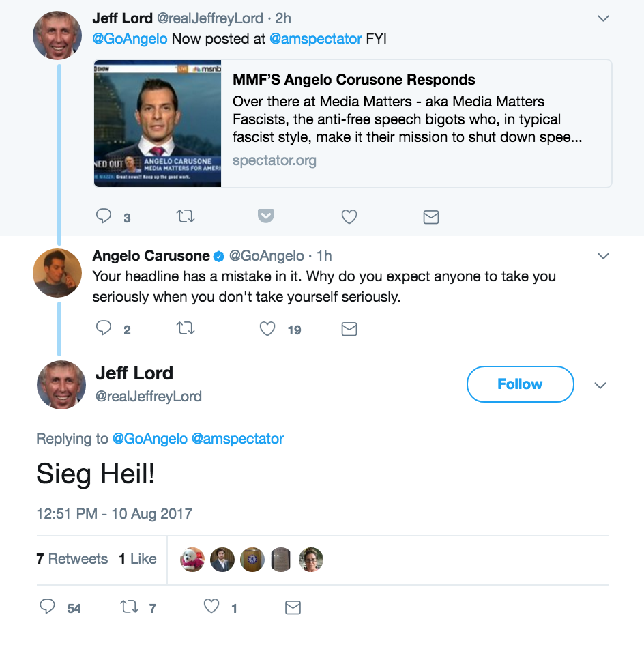
Task: View the 7 Retweets list
Action: pos(72,559)
